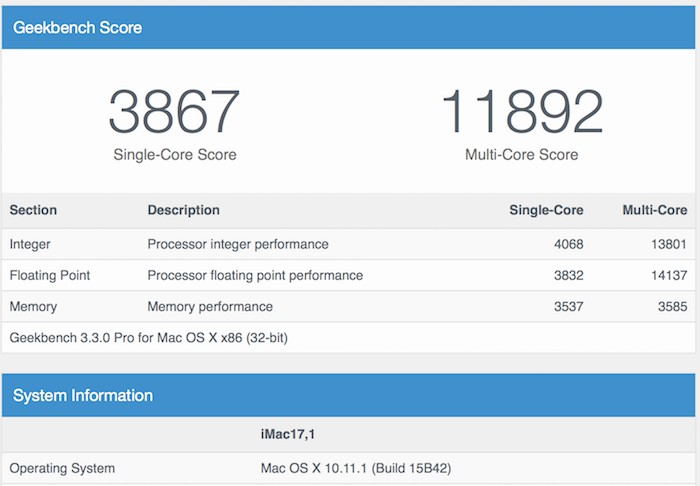
Task: Click the Section column header
Action: 33,210
